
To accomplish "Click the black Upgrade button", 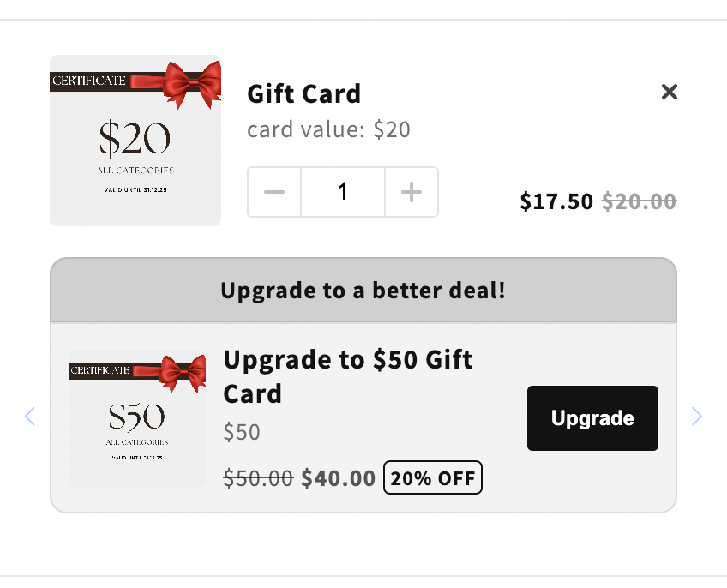I will point(592,417).
